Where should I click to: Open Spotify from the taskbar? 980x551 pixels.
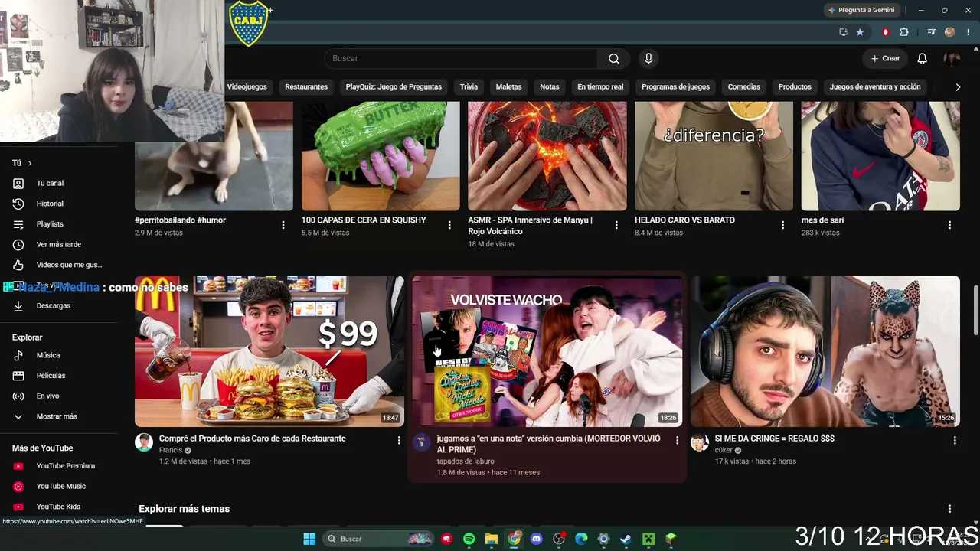469,539
